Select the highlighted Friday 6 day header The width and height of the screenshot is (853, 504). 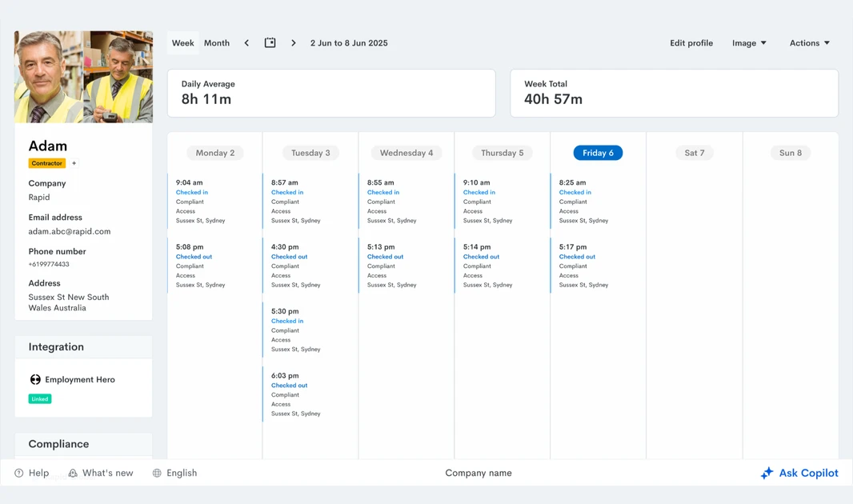(598, 153)
